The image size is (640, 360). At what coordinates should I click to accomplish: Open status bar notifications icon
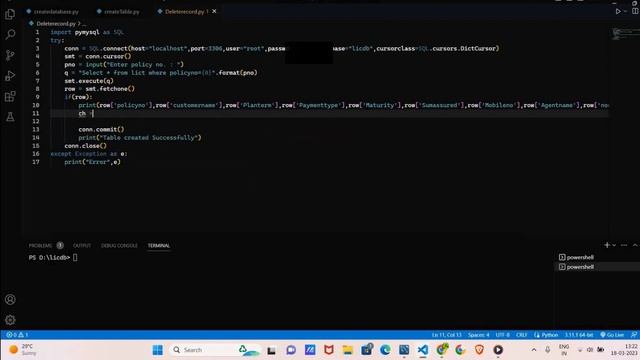tap(634, 335)
